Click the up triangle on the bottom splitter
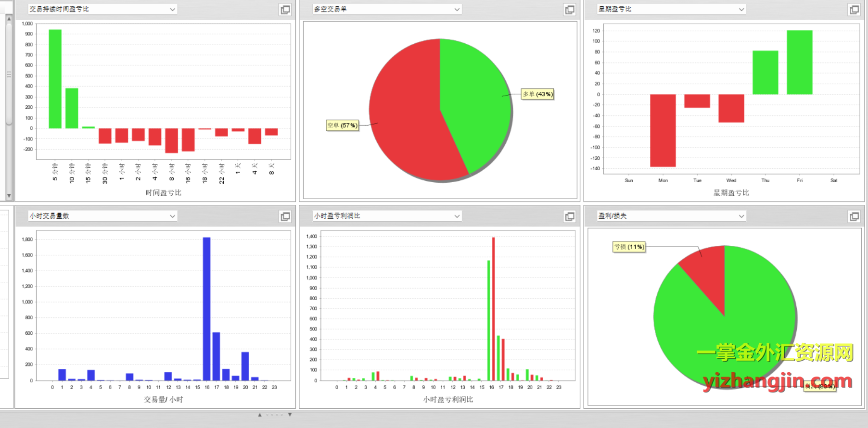The height and width of the screenshot is (428, 868). (260, 415)
